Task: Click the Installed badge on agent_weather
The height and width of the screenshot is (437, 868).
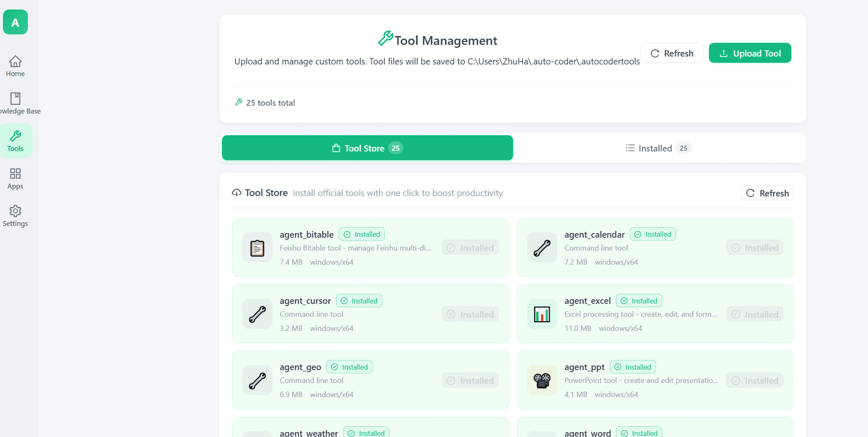Action: (x=366, y=432)
